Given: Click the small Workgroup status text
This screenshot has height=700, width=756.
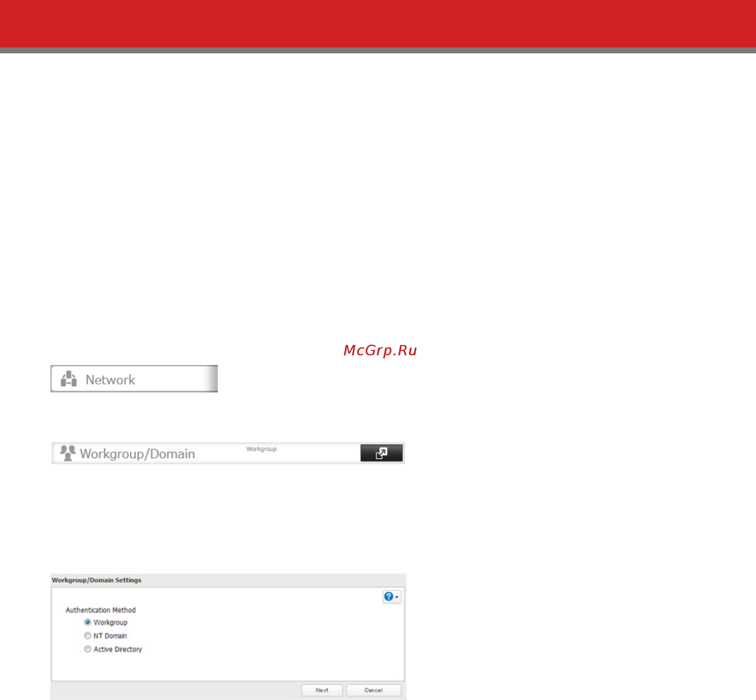Looking at the screenshot, I should tap(261, 449).
